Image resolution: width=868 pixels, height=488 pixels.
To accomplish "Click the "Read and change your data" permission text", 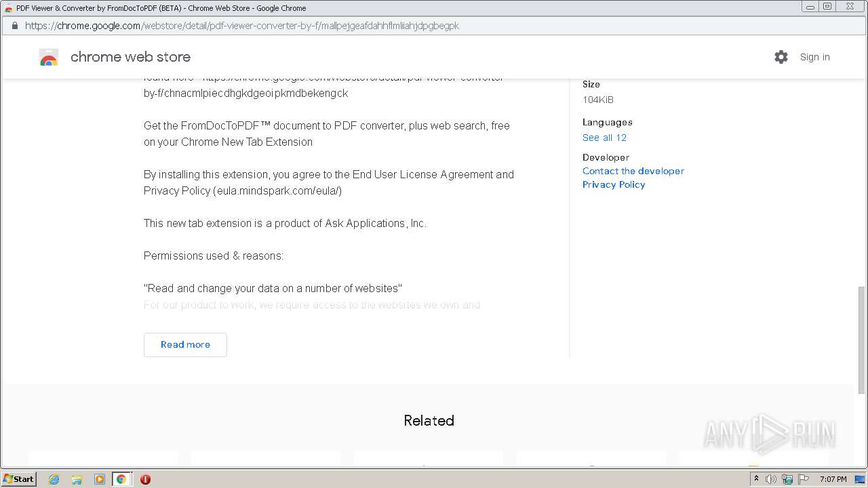I will [273, 288].
